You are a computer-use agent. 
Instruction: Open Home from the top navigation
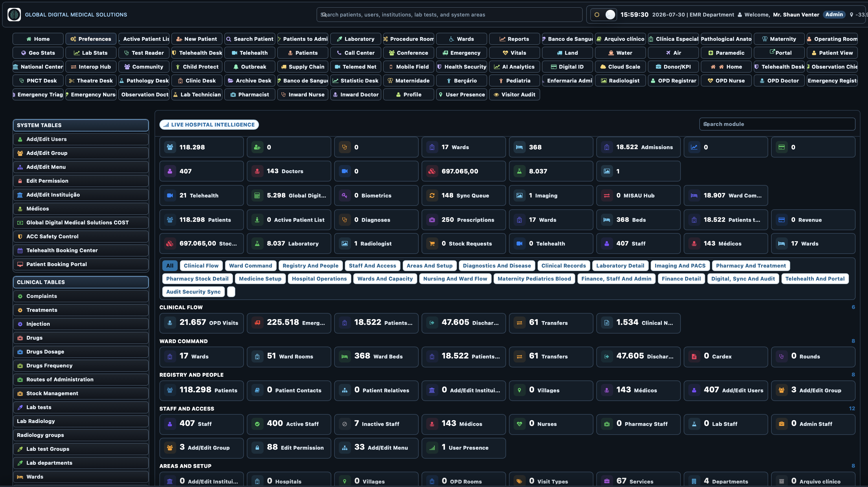pyautogui.click(x=38, y=39)
